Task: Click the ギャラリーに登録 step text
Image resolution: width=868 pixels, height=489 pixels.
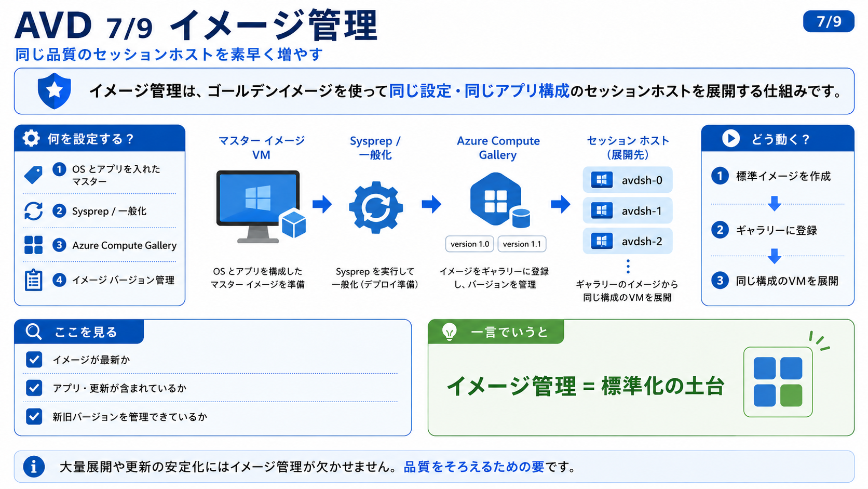Action: [777, 230]
